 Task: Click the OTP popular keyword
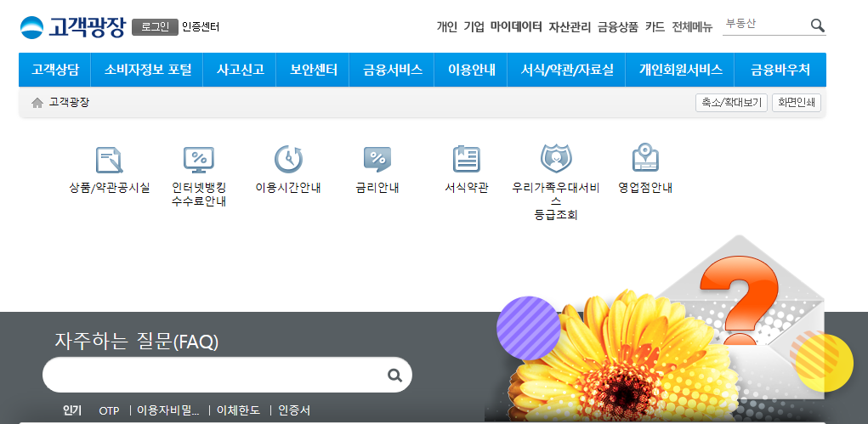coord(109,410)
